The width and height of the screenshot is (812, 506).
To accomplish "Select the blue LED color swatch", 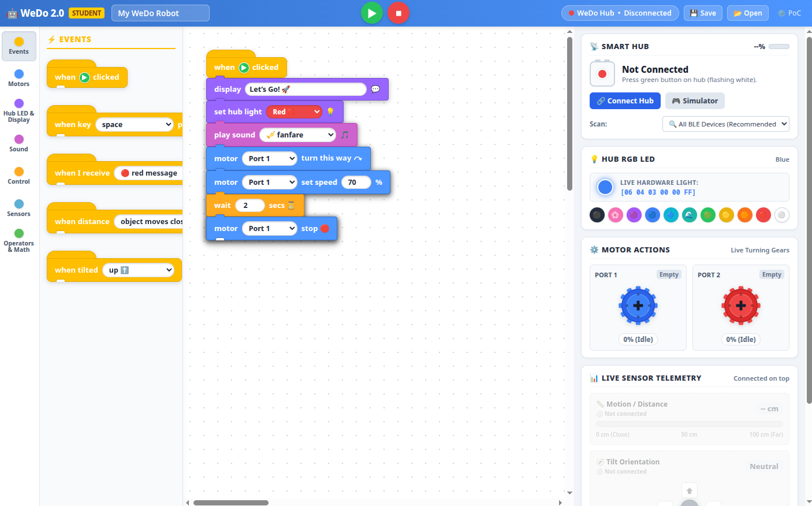I will (653, 215).
